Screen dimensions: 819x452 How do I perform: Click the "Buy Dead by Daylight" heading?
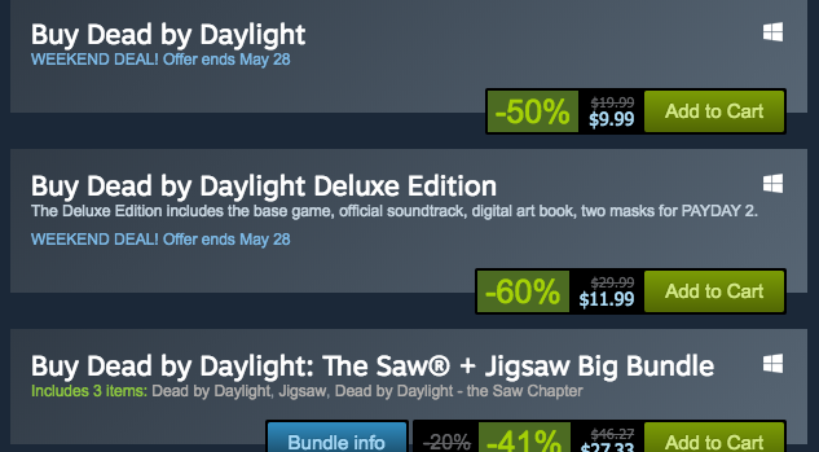pos(168,34)
